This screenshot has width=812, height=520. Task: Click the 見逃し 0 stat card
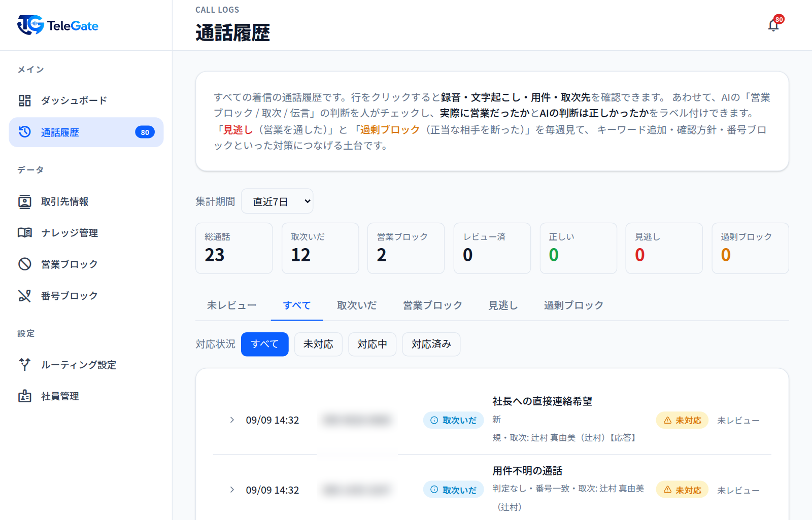[x=664, y=248]
